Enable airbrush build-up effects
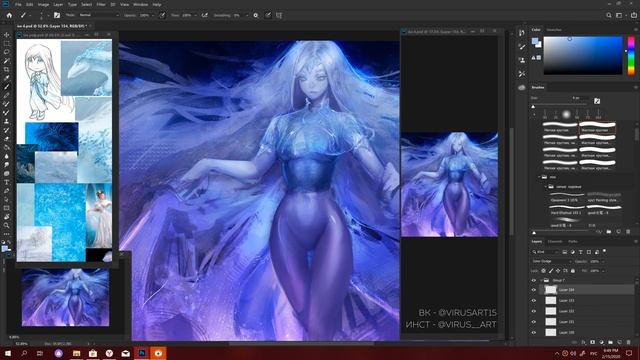The image size is (640, 360). click(x=204, y=15)
